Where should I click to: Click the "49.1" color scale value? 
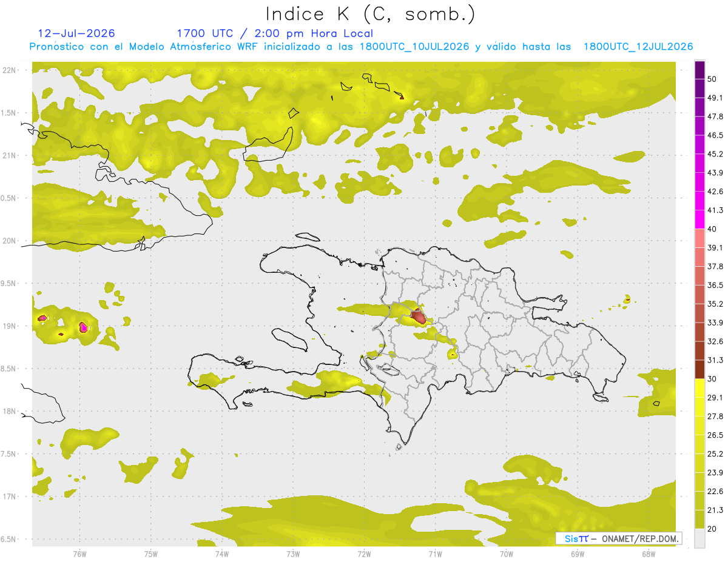[715, 98]
